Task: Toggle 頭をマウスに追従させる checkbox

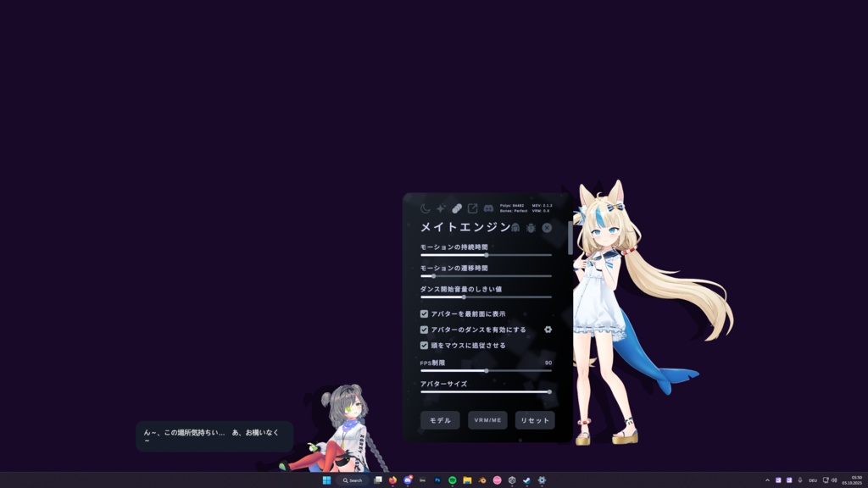Action: click(x=424, y=346)
